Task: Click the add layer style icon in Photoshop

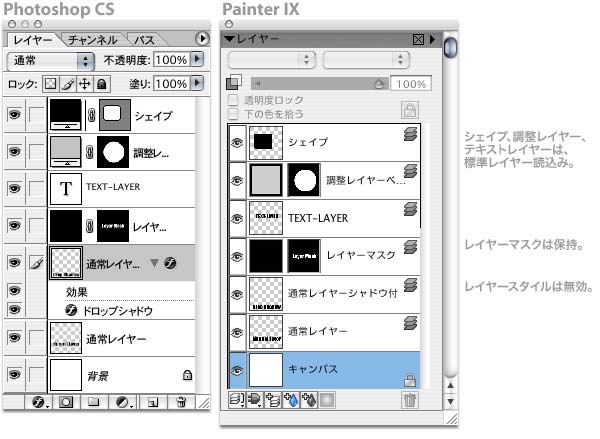Action: (38, 403)
